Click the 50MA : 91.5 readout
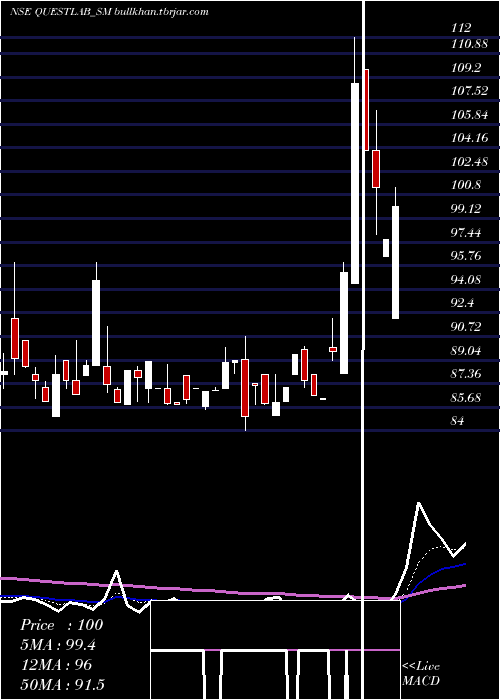This screenshot has height=700, width=500. tap(62, 684)
